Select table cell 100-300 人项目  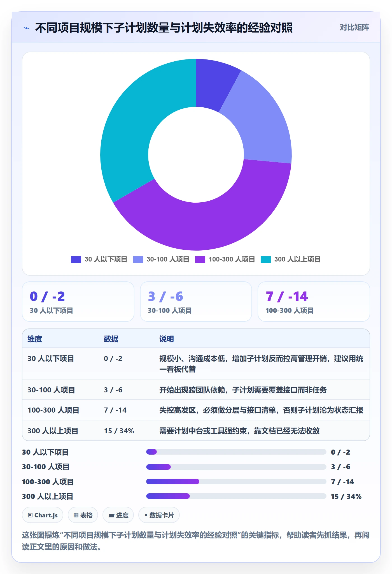click(53, 410)
